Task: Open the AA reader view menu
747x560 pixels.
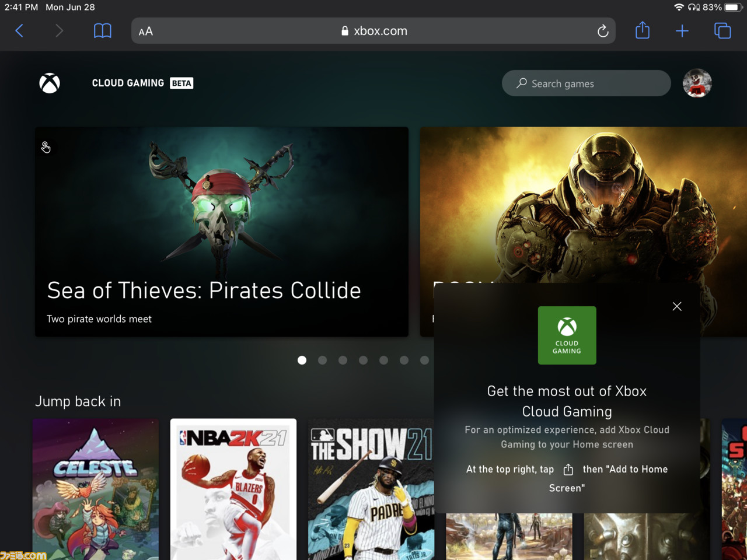Action: 146,32
